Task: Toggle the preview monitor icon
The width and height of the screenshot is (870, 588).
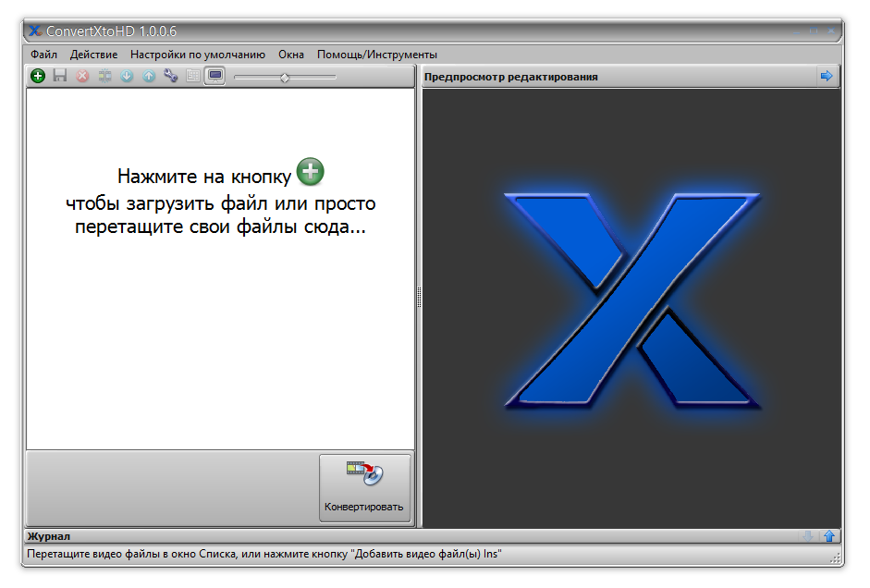Action: point(215,76)
